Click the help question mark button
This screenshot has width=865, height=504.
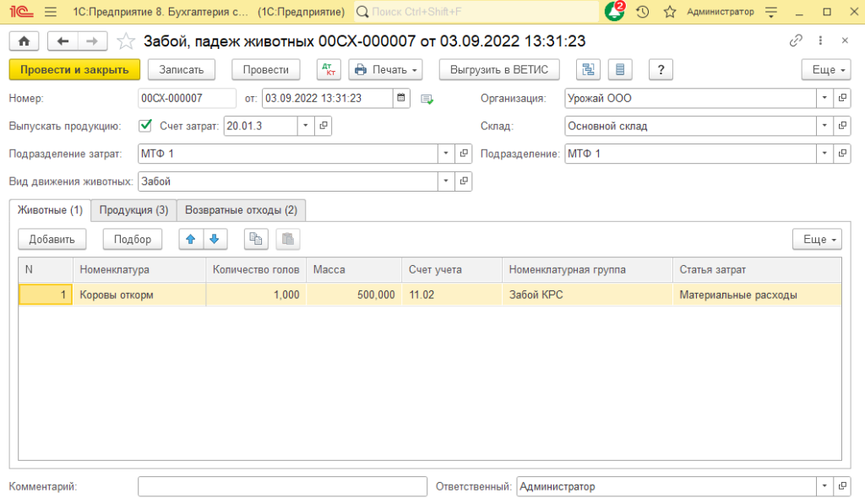660,70
